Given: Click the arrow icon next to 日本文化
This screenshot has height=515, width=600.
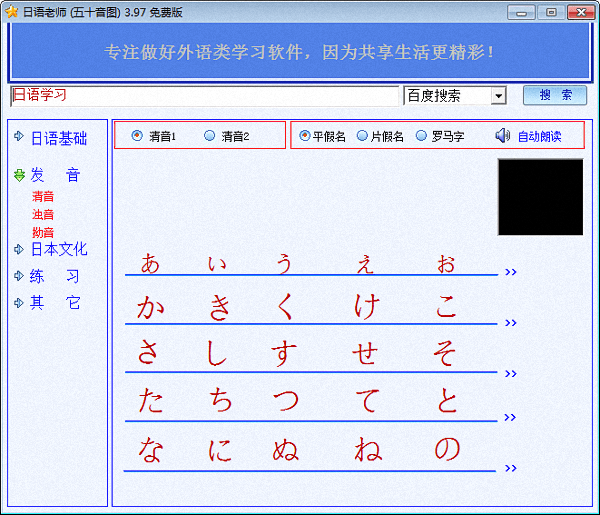Looking at the screenshot, I should tap(19, 249).
